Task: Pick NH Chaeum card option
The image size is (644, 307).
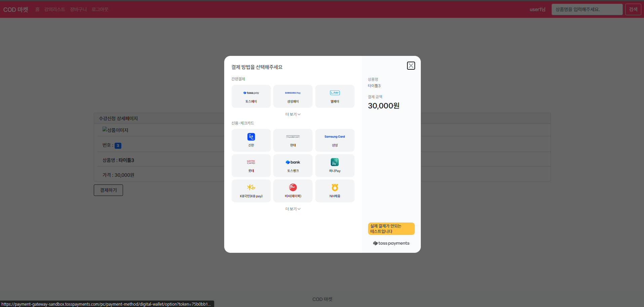Action: (335, 191)
